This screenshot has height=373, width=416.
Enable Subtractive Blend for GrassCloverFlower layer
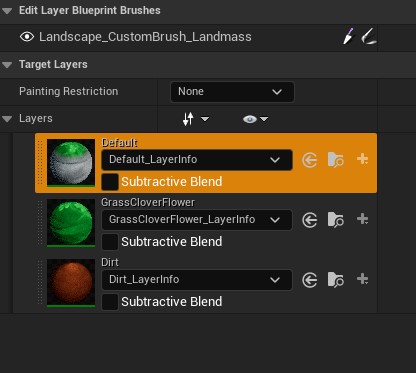pyautogui.click(x=110, y=242)
